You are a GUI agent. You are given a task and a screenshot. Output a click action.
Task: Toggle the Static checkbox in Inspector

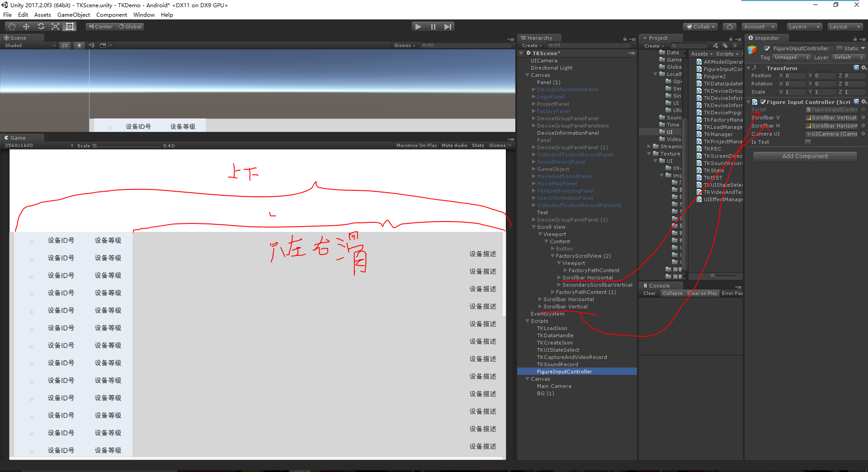coord(840,48)
